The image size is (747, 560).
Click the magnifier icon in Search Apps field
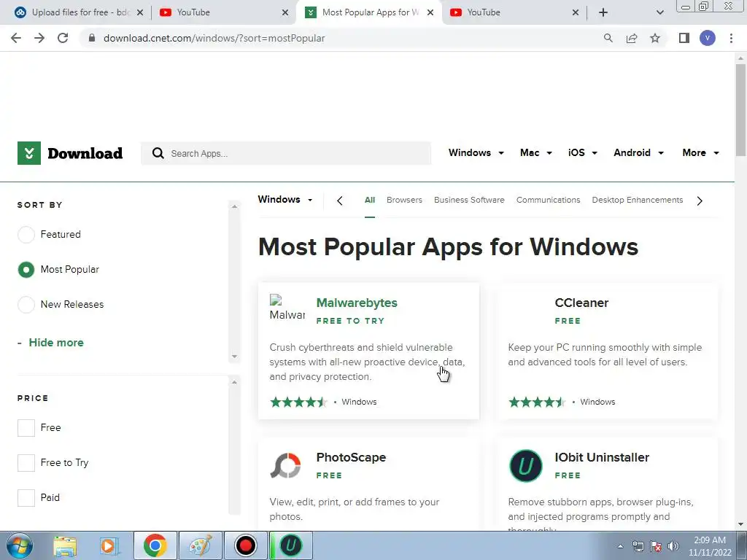[158, 153]
